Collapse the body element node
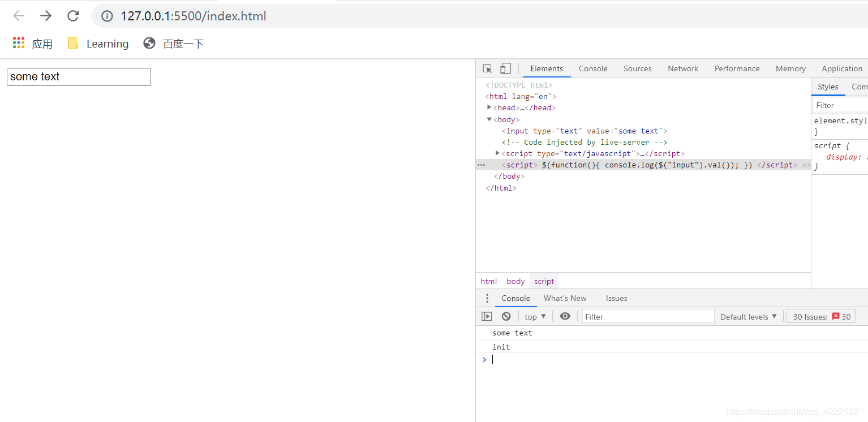This screenshot has height=422, width=868. tap(489, 119)
